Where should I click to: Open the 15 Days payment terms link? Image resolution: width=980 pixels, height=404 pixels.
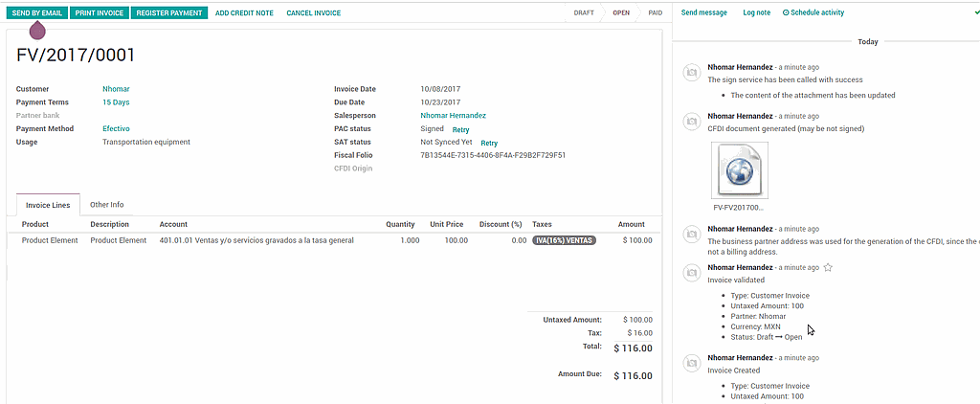pyautogui.click(x=116, y=102)
